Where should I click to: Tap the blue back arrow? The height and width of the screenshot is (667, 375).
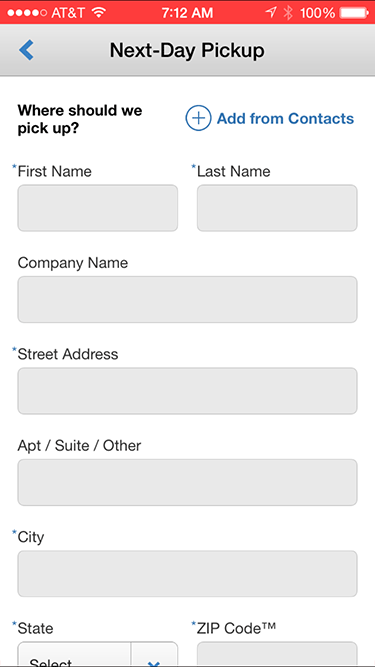pos(26,50)
